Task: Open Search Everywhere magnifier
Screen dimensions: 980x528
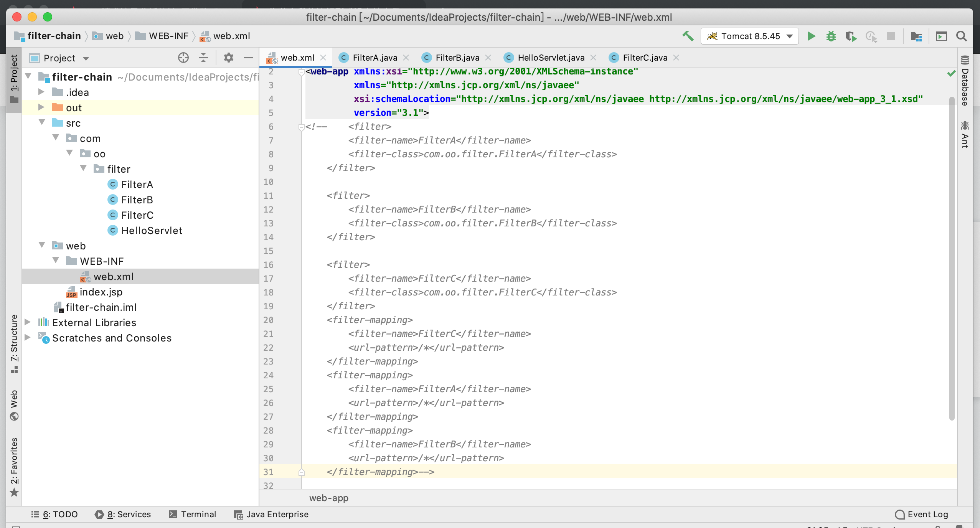Action: coord(962,36)
